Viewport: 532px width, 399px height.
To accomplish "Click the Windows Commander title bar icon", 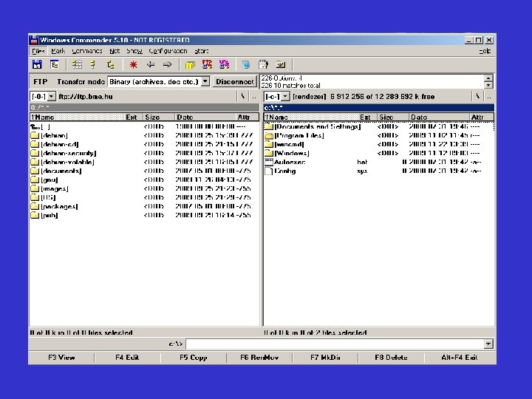I will 34,40.
